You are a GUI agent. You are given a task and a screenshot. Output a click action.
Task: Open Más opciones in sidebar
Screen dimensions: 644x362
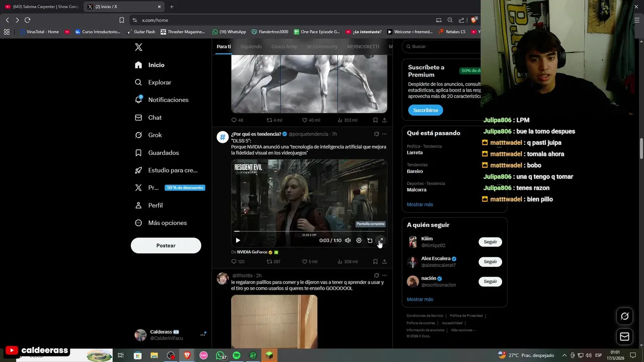tap(161, 223)
